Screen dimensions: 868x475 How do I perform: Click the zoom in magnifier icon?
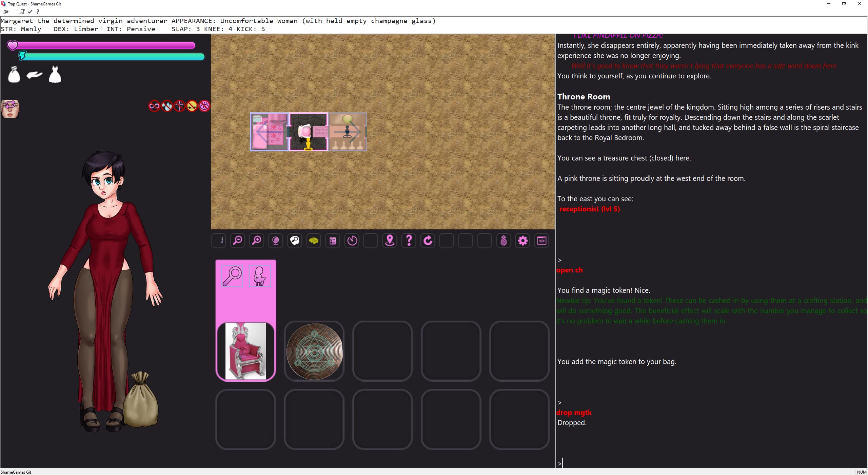257,241
